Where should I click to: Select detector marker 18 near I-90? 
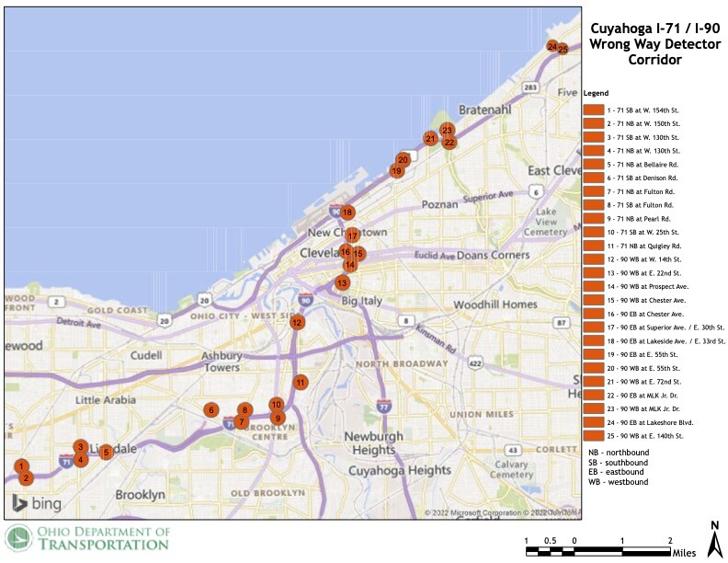tap(347, 213)
